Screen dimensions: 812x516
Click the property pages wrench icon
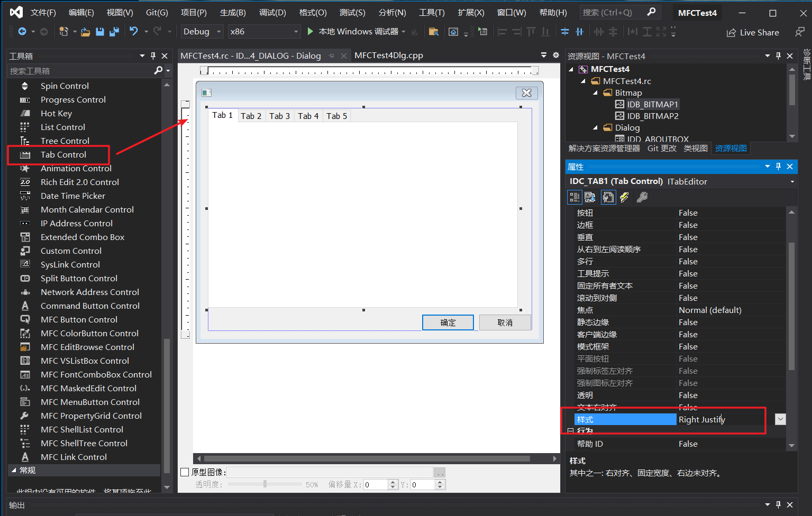[x=642, y=197]
